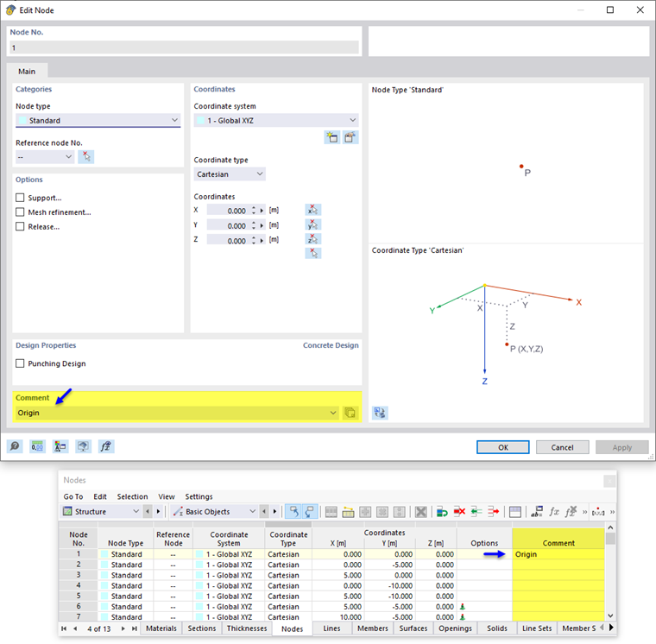
Task: Open the Selection menu in Nodes panel
Action: 132,496
